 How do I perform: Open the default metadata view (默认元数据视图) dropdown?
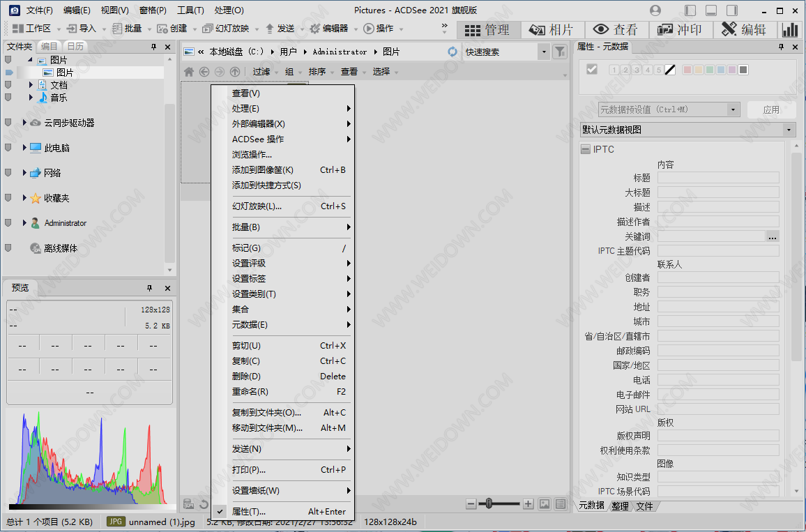[x=789, y=130]
